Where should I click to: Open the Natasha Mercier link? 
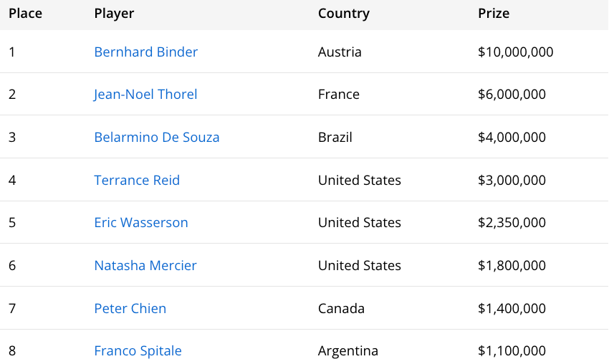pyautogui.click(x=145, y=265)
